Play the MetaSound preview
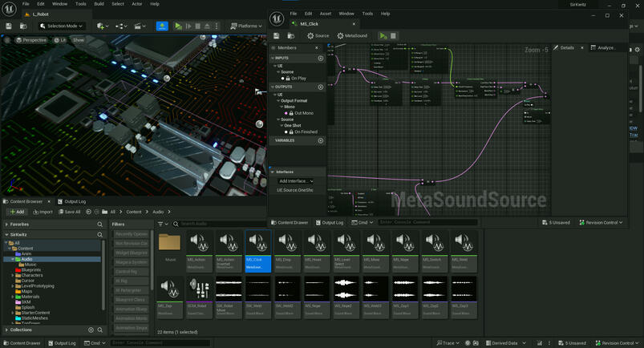The image size is (644, 348). point(383,36)
